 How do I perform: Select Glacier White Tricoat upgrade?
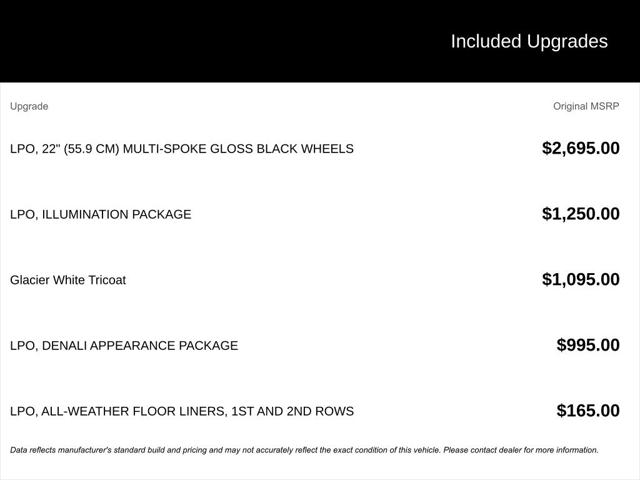tap(68, 280)
